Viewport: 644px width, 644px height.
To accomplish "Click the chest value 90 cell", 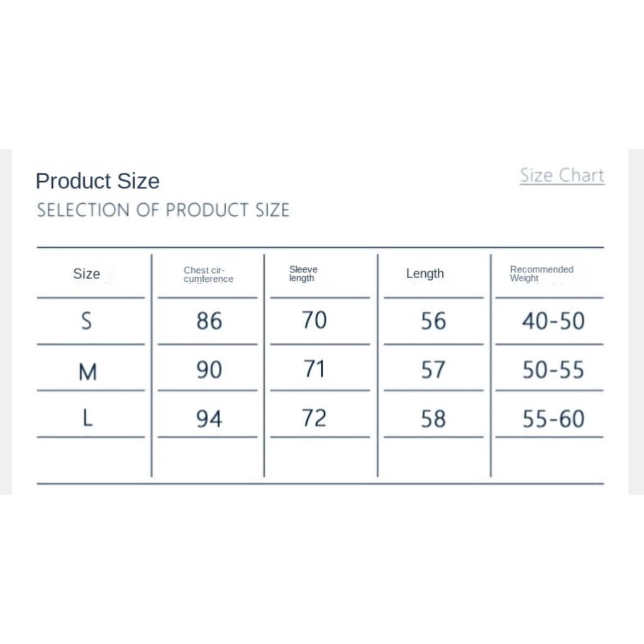I will [x=209, y=370].
